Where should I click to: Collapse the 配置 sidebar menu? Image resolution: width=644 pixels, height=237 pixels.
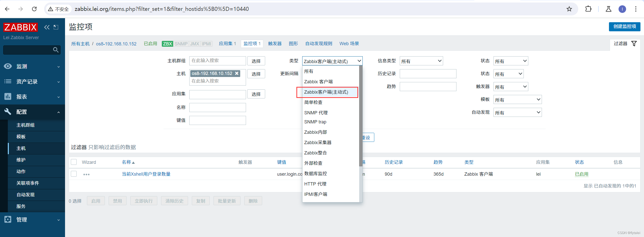[33, 112]
